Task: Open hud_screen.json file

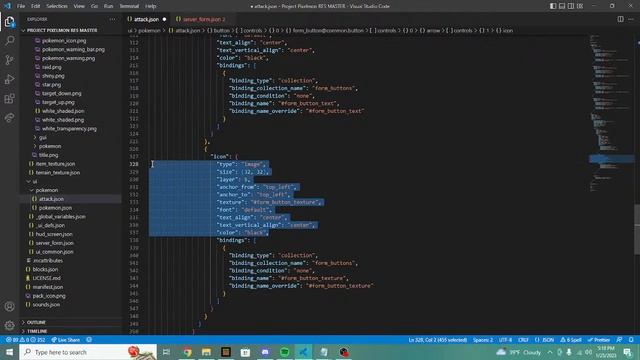Action: click(54, 234)
